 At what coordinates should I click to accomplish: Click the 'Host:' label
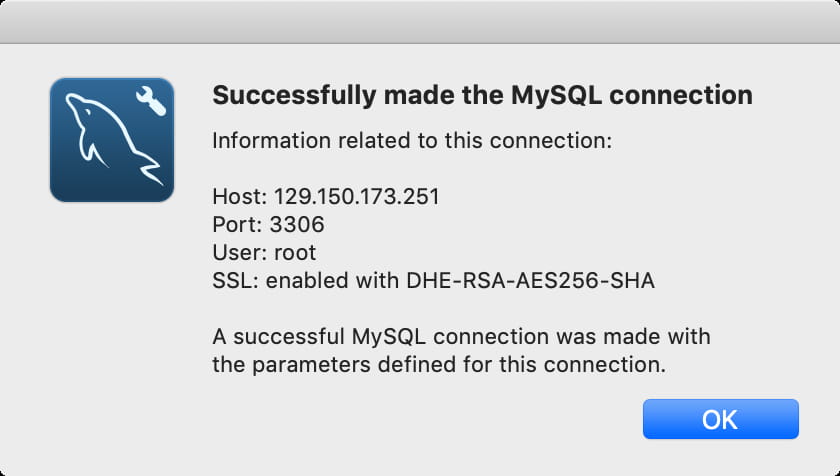pos(239,197)
